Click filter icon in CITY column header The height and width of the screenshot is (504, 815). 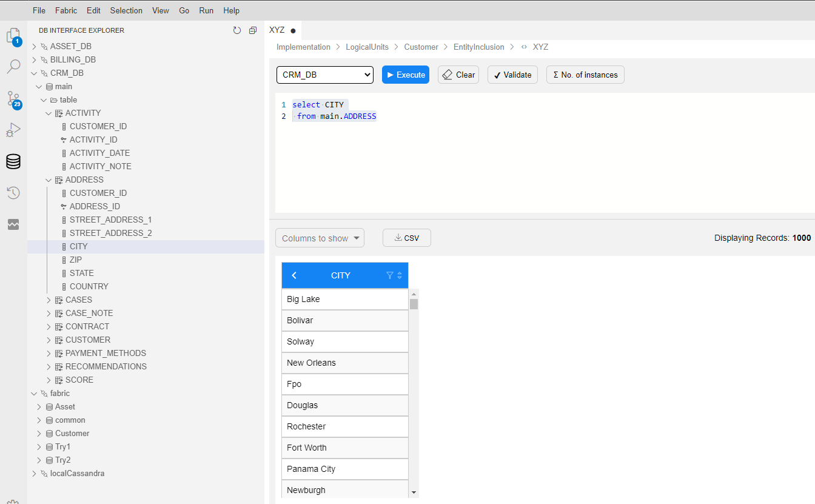(390, 275)
